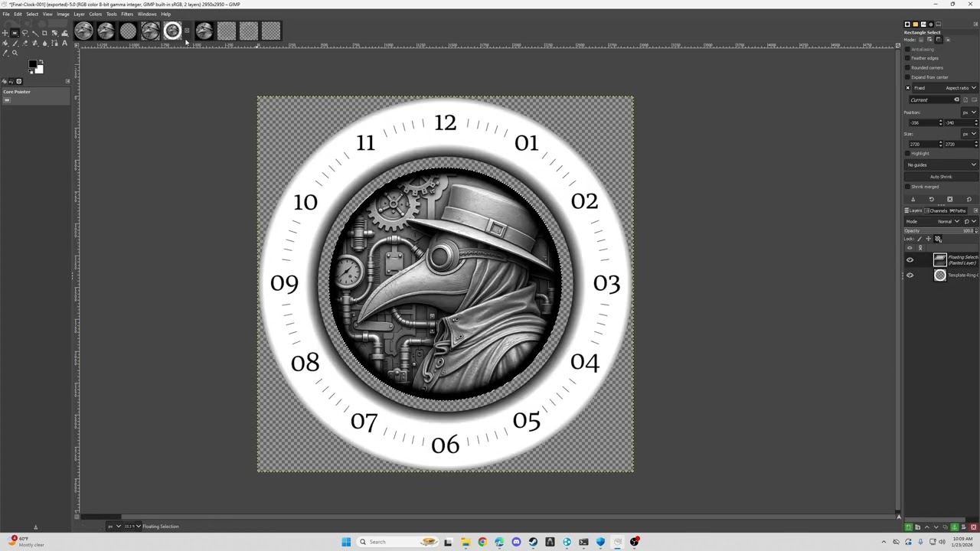Viewport: 980px width, 551px height.
Task: Switch to the Paths tab
Action: [958, 210]
